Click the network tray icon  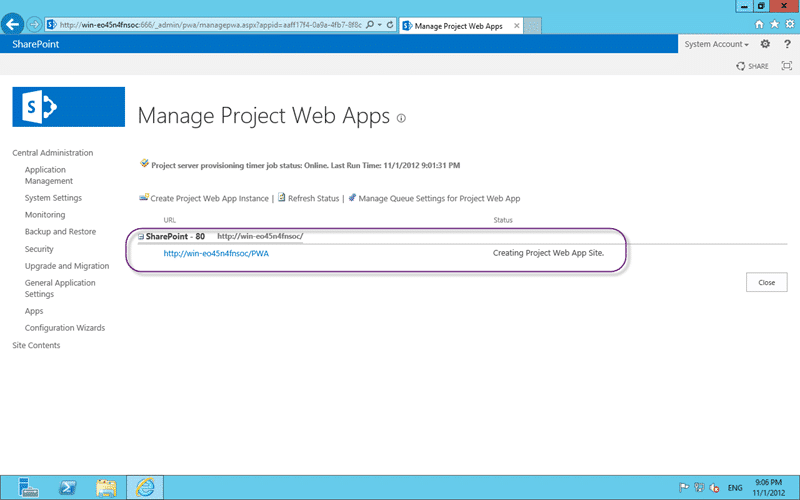click(699, 488)
